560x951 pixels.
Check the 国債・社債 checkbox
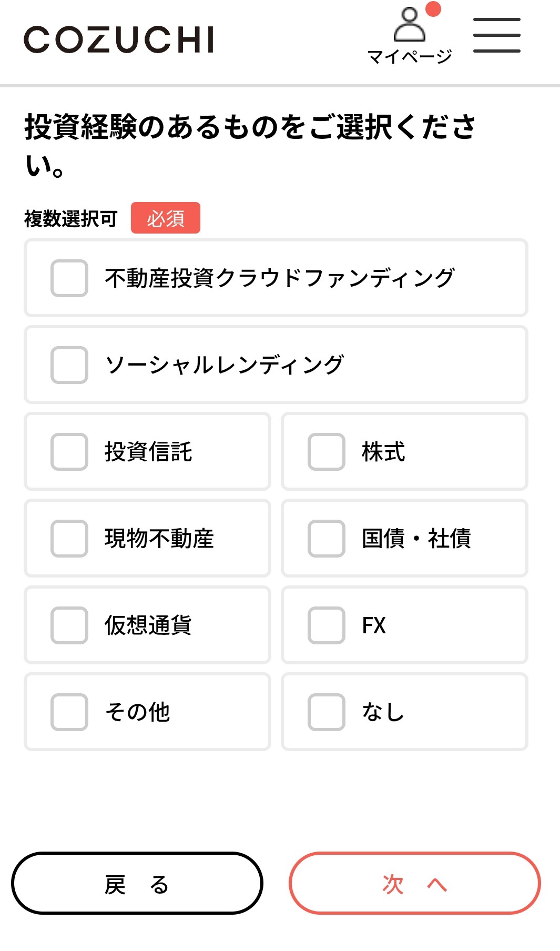[x=327, y=539]
